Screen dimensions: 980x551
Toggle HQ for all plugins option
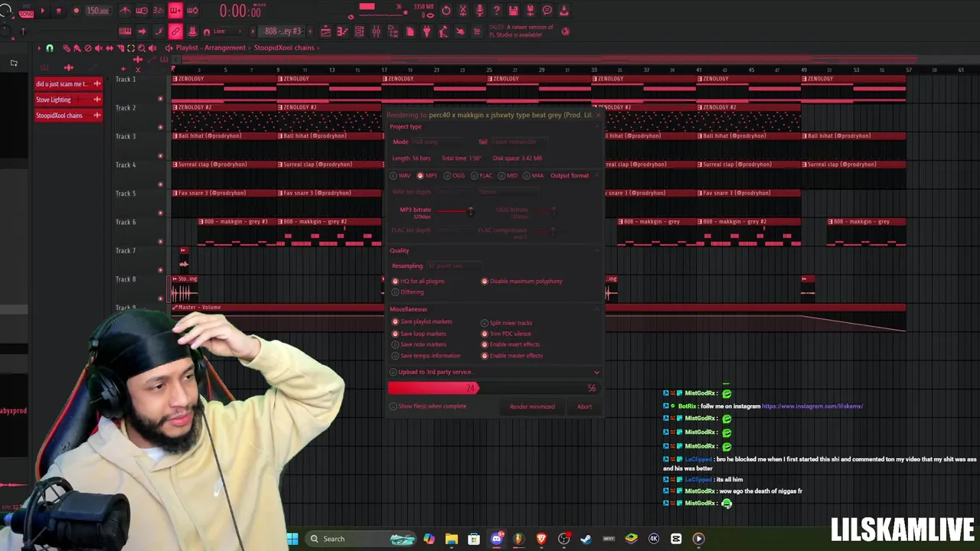click(418, 281)
